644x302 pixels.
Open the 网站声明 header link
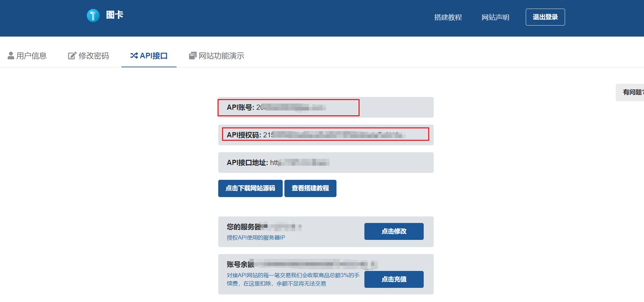click(x=495, y=17)
